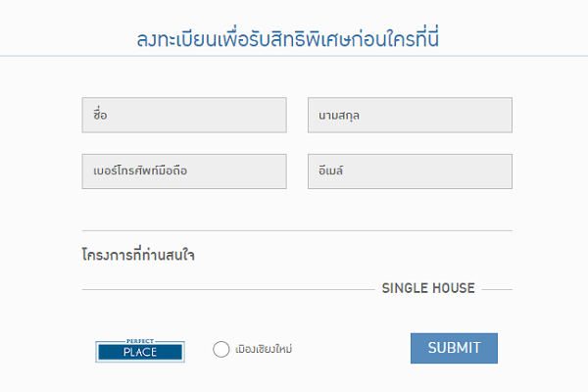Screen dimensions: 588x392
Task: Click the นามสกุล placeholder text
Action: [x=339, y=116]
